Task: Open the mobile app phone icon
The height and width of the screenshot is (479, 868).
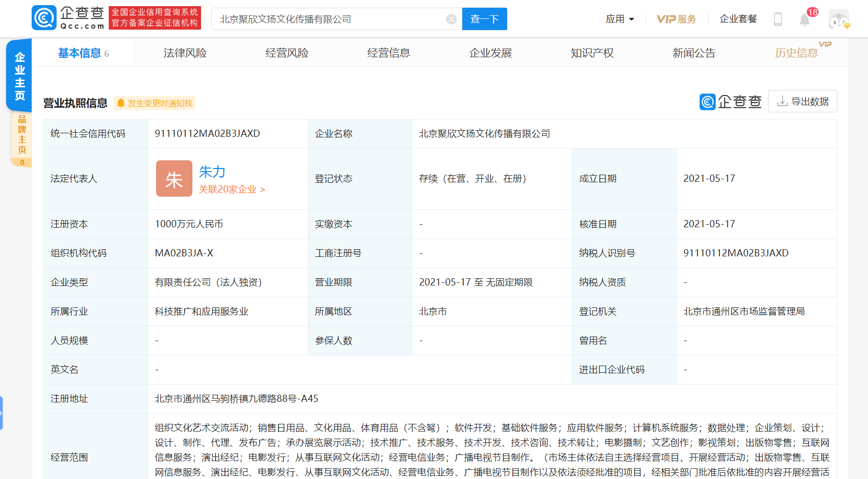Action: coord(778,19)
